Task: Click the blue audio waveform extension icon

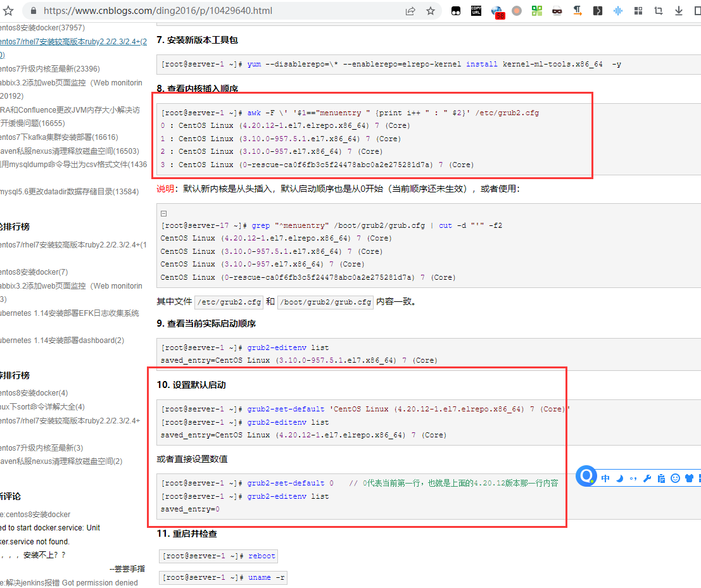Action: click(x=618, y=11)
